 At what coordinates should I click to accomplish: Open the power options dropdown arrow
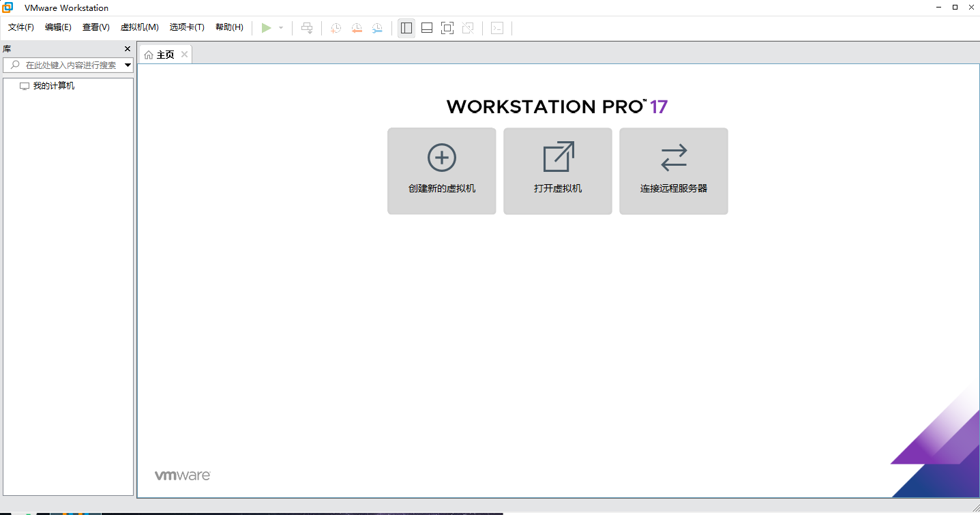click(x=281, y=28)
